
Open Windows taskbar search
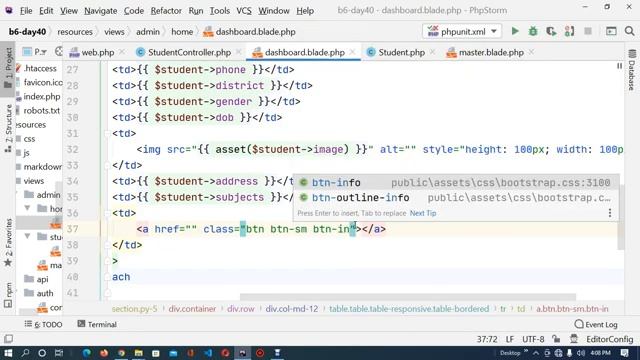tap(25, 353)
